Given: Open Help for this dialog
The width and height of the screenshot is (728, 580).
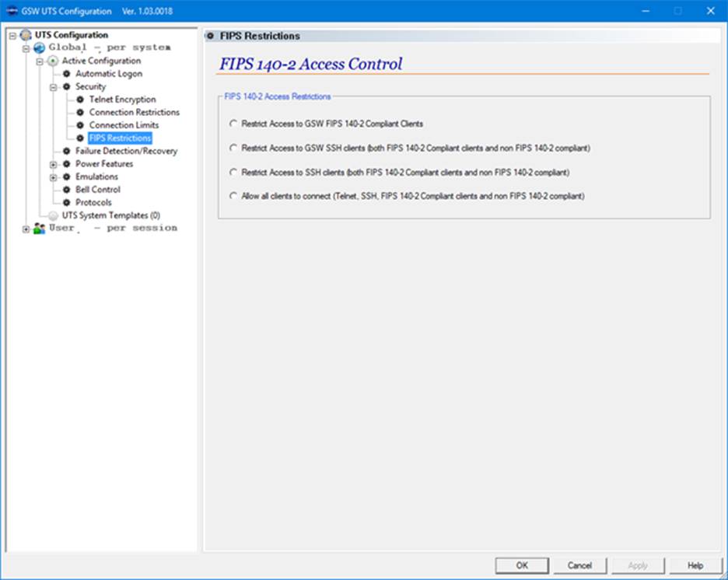Looking at the screenshot, I should [695, 565].
